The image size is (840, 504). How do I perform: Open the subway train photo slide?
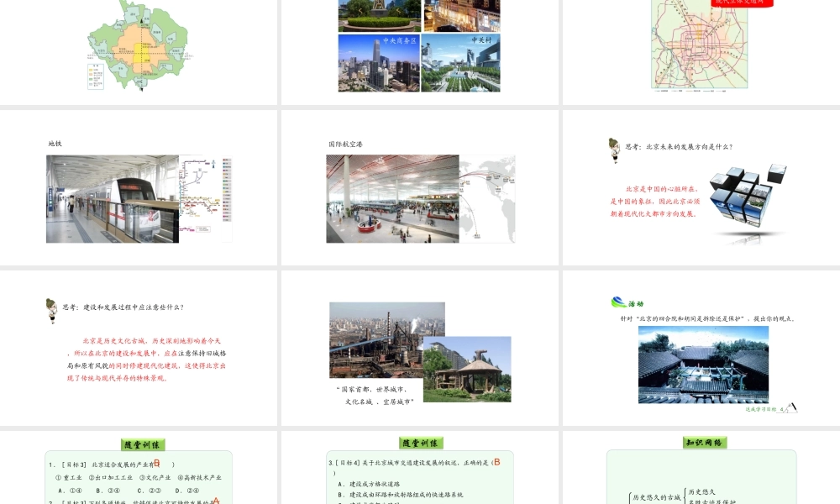[112, 199]
